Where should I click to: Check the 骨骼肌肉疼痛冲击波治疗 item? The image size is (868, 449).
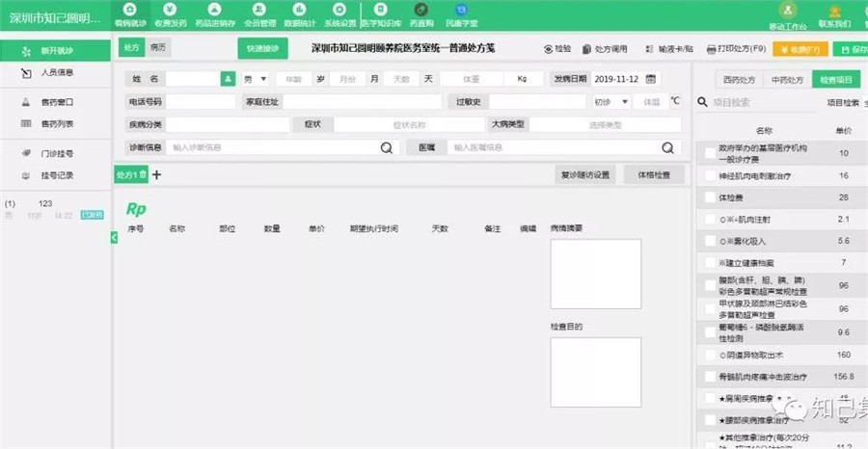point(710,377)
